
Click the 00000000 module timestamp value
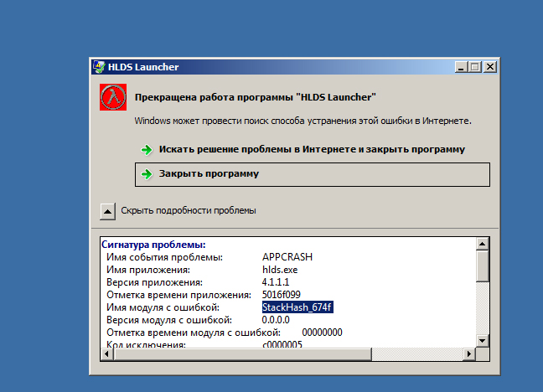click(322, 333)
